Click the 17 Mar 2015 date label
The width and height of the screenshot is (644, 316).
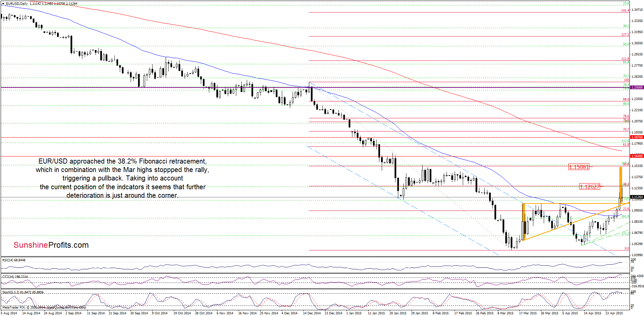click(528, 313)
